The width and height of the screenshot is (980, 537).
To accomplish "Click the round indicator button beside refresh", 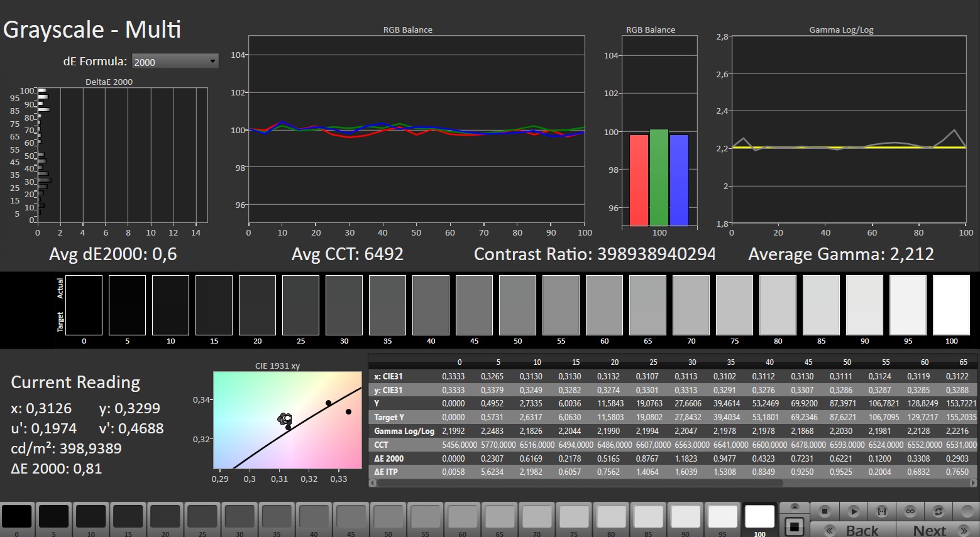I will click(x=966, y=511).
